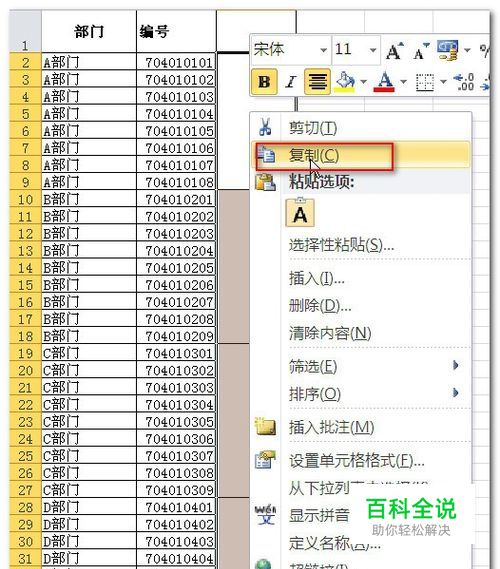Click the increase font size icon

click(395, 51)
